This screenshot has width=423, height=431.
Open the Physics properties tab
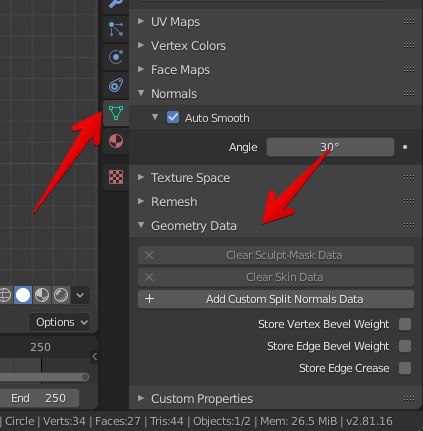click(x=116, y=57)
